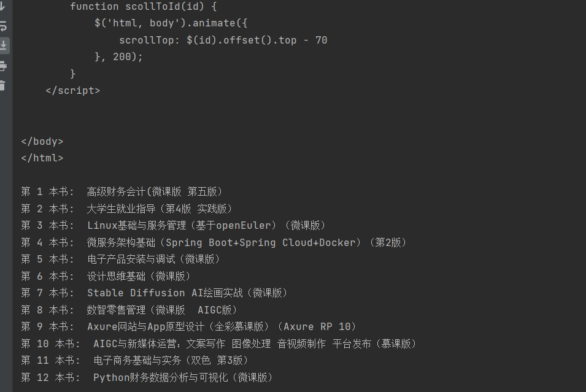
Task: Place cursor on scrollTop offset line
Action: pos(223,40)
